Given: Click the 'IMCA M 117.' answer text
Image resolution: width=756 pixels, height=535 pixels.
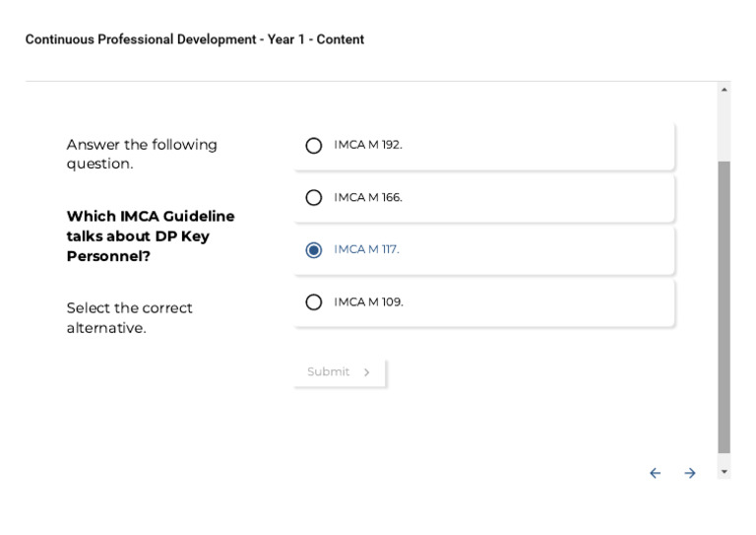Looking at the screenshot, I should point(366,249).
